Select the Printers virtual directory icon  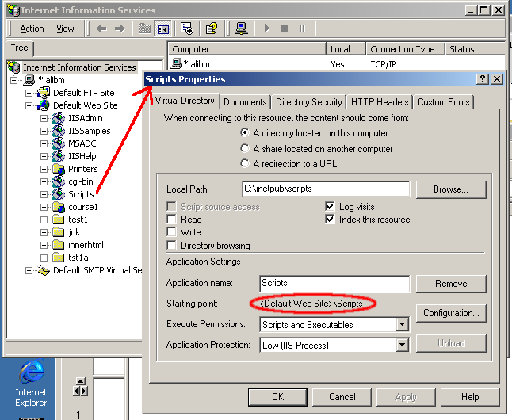click(59, 169)
